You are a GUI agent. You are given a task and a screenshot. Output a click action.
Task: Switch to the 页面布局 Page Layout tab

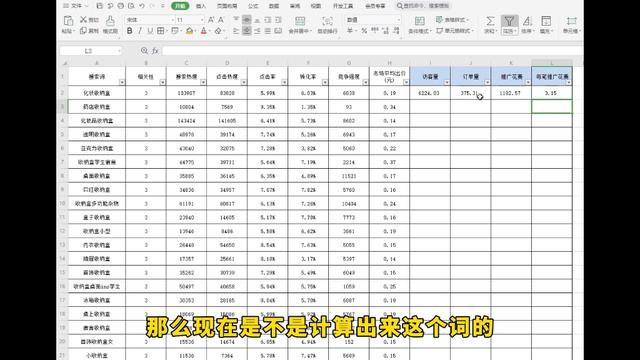227,6
